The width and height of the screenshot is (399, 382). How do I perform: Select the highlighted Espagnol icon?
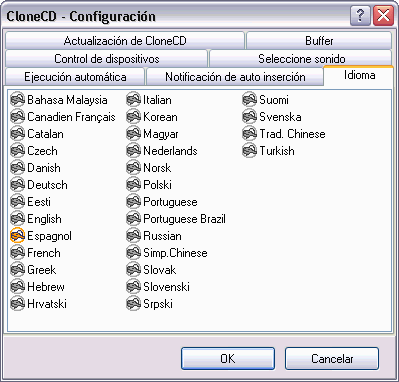17,236
